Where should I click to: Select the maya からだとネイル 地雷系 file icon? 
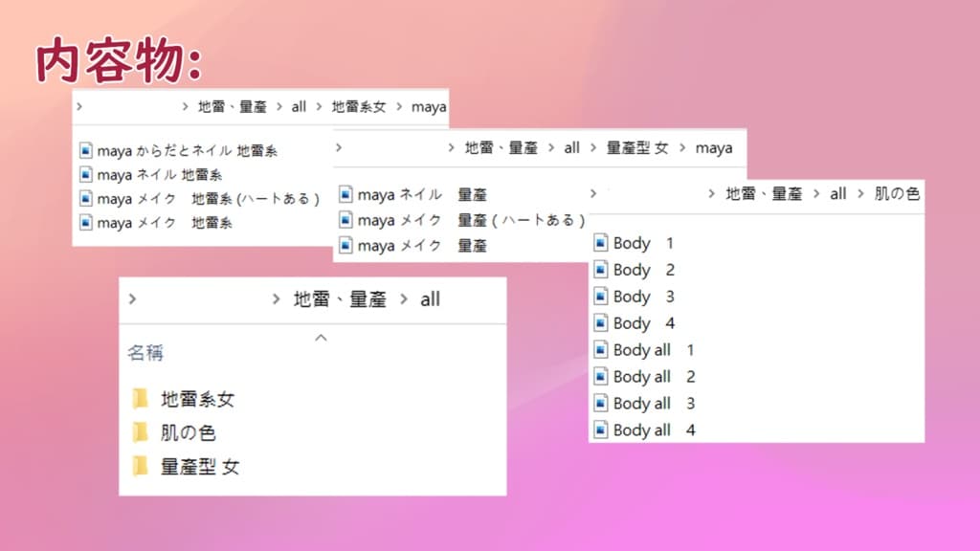[85, 151]
